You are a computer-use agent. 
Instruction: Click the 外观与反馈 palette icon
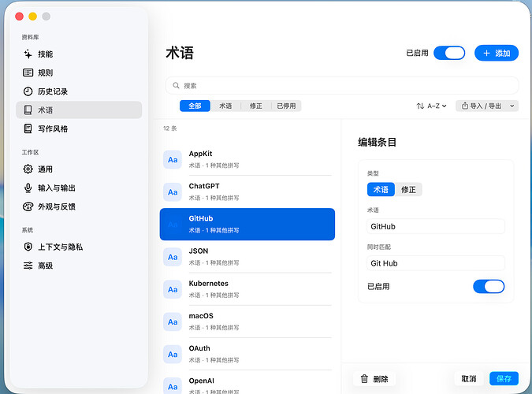click(x=28, y=206)
